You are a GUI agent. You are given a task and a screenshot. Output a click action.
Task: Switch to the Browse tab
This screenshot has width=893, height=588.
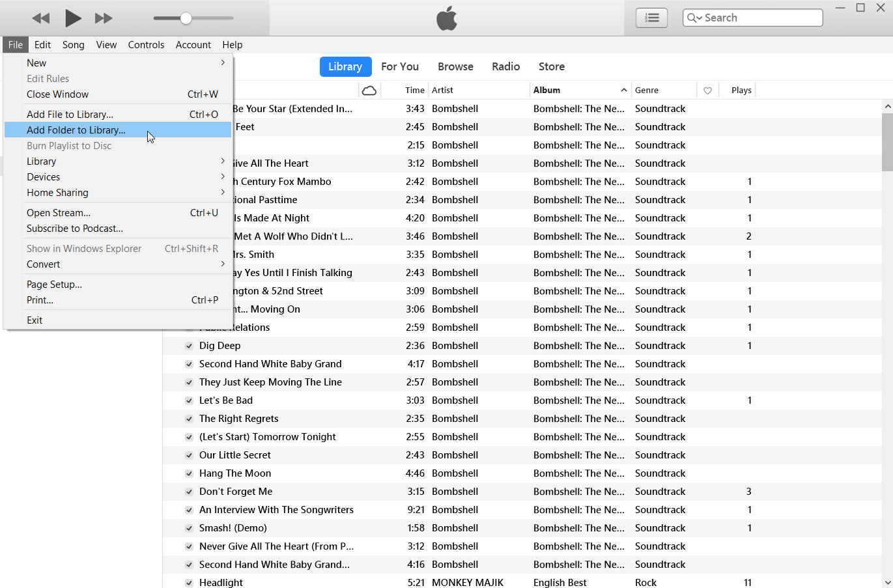click(x=455, y=66)
